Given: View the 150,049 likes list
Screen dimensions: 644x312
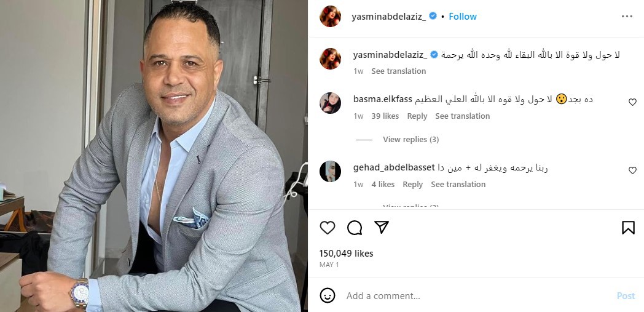Looking at the screenshot, I should click(346, 254).
